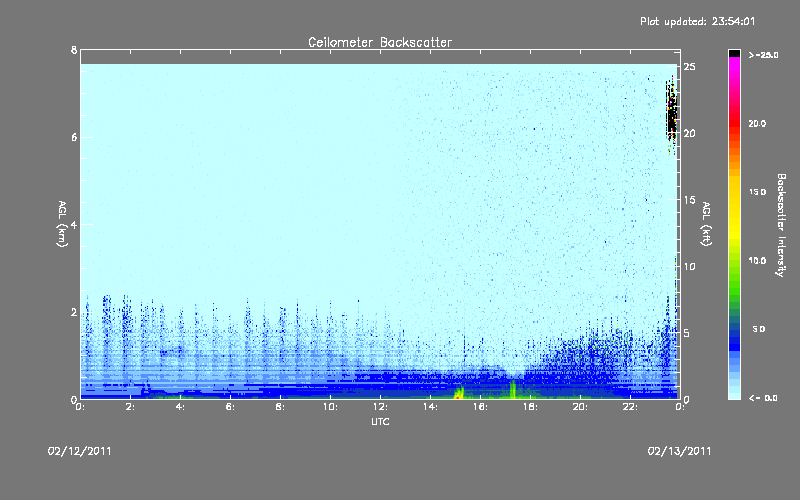
Task: Click the 20 tick on the kft axis
Action: coord(689,133)
